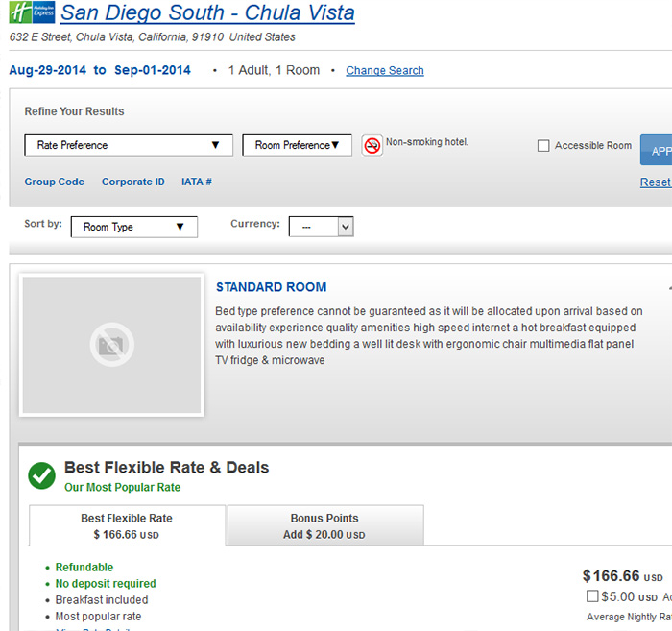The image size is (672, 631).
Task: Tick the $5.00 USD add-on checkbox
Action: (592, 595)
